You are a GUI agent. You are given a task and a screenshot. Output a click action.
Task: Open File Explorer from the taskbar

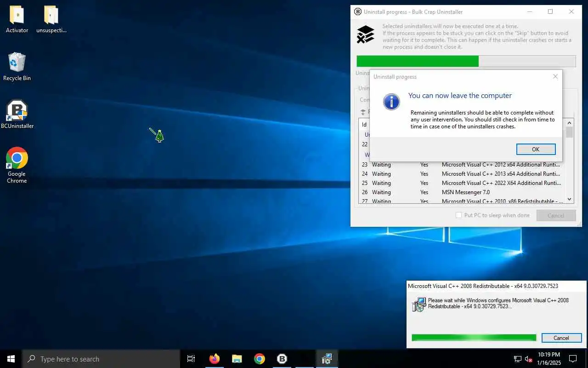tap(237, 359)
